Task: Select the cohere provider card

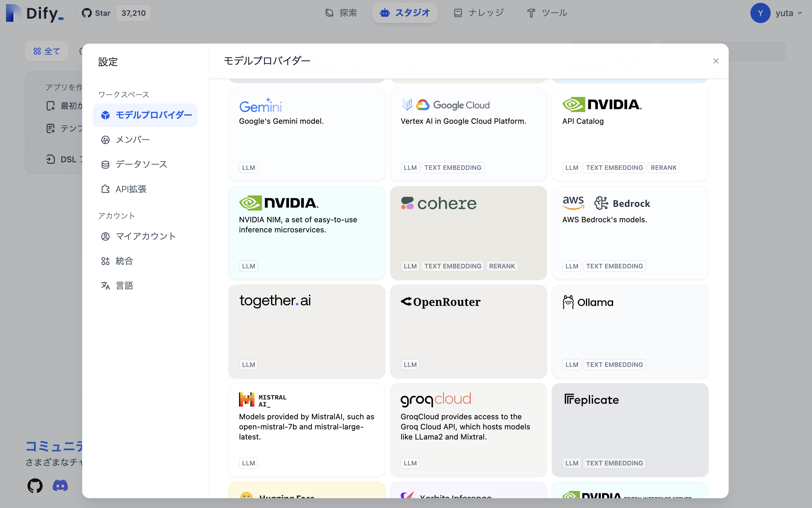Action: coord(468,233)
